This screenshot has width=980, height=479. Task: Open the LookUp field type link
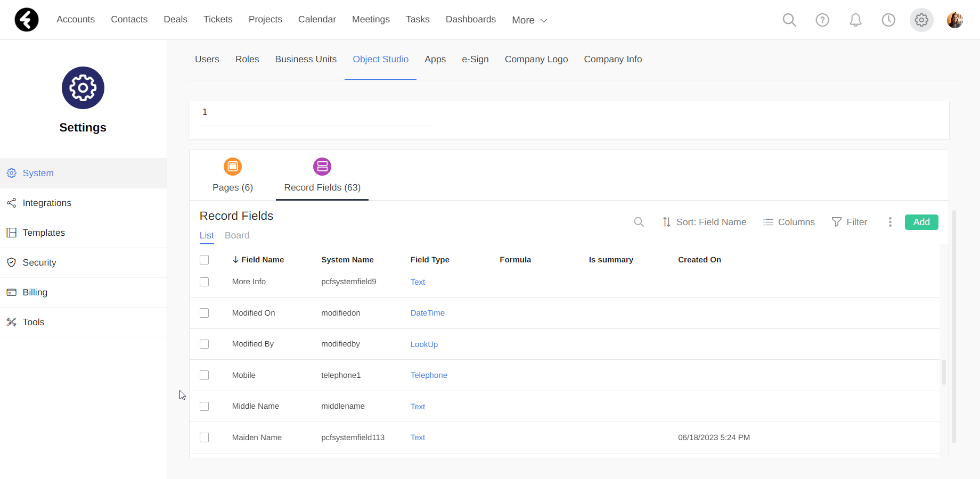424,344
